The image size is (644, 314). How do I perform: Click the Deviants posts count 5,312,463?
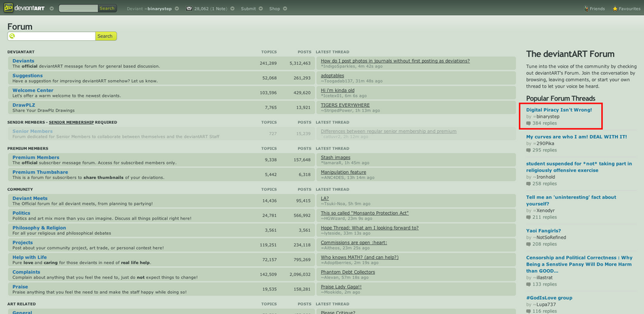point(300,64)
